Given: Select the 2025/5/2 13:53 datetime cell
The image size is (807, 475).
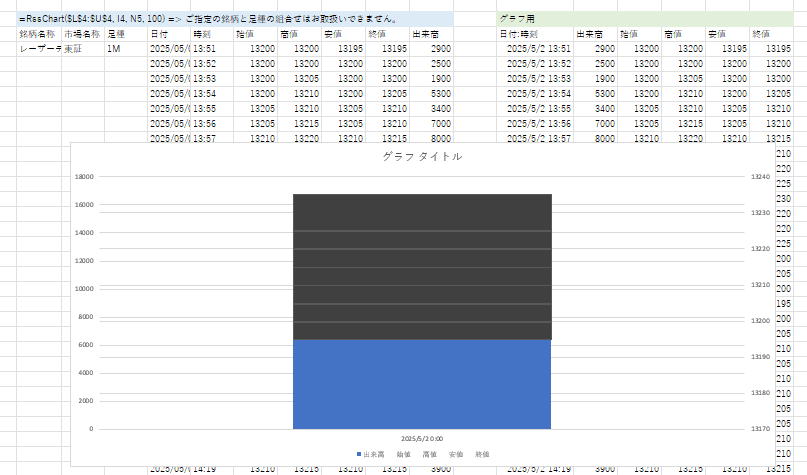Looking at the screenshot, I should (x=535, y=79).
